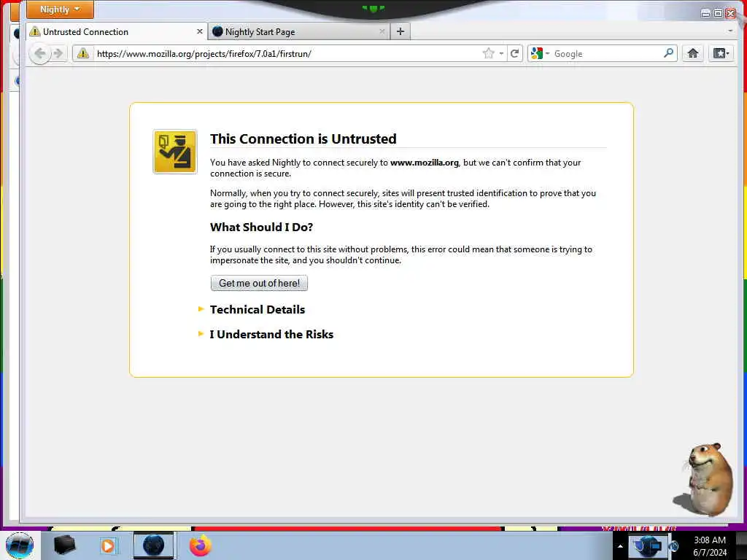
Task: Open a new tab with plus button
Action: (x=400, y=31)
